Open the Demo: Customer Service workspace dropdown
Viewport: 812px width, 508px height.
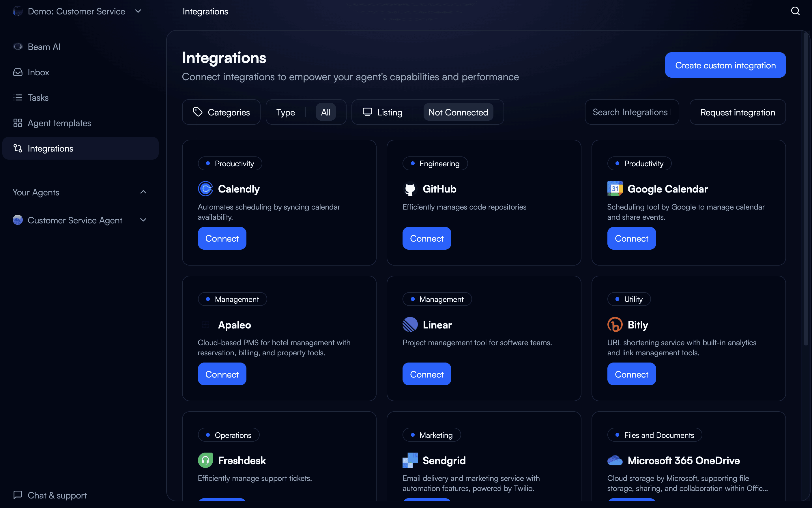[x=138, y=11]
